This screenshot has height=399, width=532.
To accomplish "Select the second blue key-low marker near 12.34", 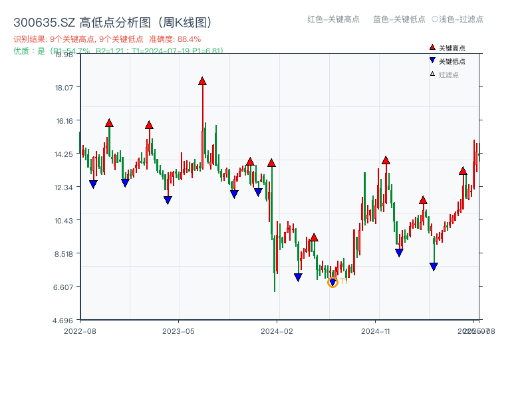I will 125,184.
